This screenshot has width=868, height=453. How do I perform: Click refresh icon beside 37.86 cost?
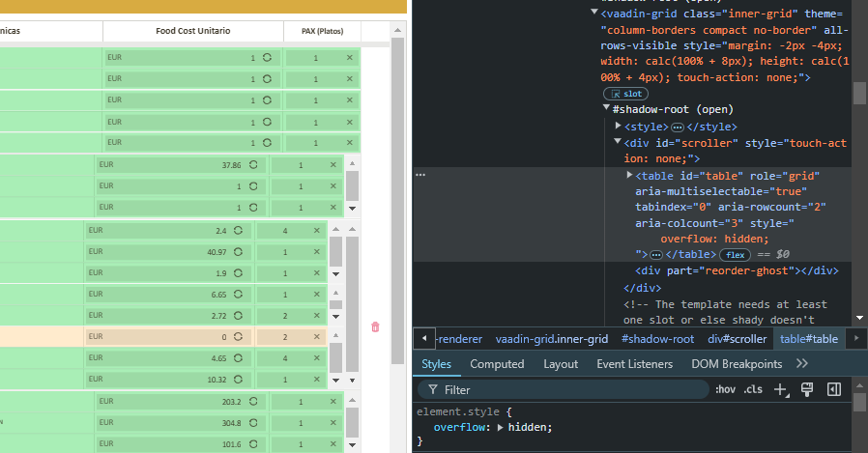tap(253, 165)
